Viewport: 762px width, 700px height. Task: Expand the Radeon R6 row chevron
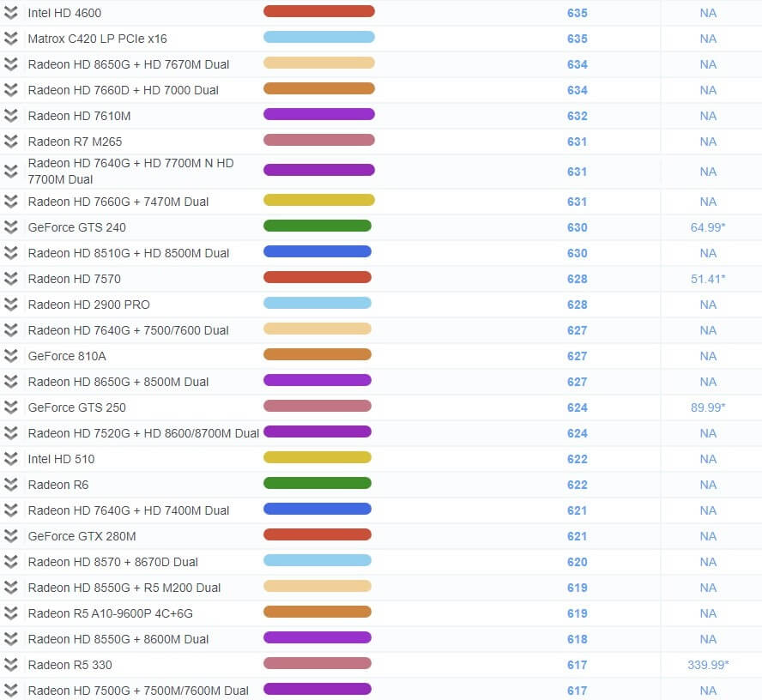point(10,485)
